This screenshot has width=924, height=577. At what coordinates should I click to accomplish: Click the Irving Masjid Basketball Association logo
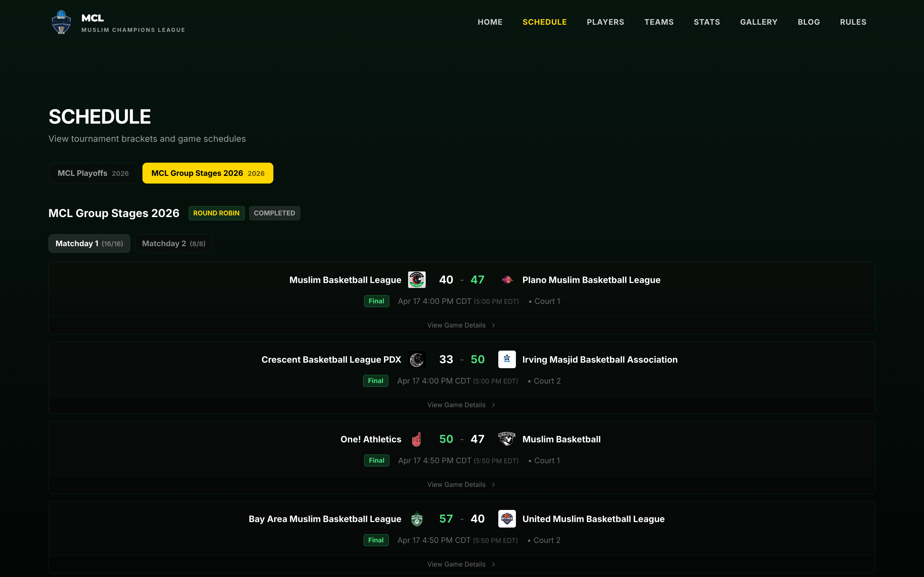click(x=507, y=359)
